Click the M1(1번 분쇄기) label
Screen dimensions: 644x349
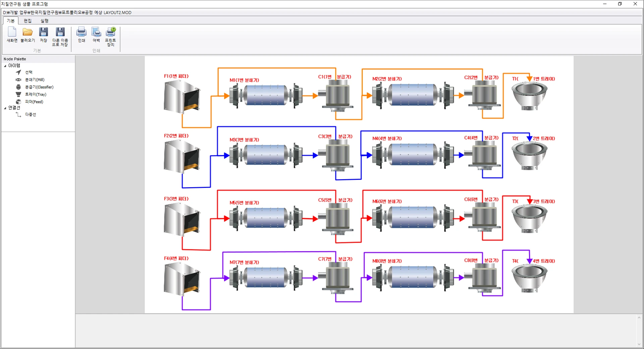(244, 80)
